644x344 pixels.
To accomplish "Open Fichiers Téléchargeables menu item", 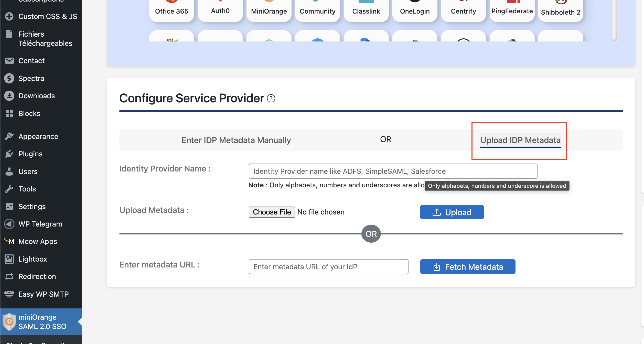I will click(41, 39).
